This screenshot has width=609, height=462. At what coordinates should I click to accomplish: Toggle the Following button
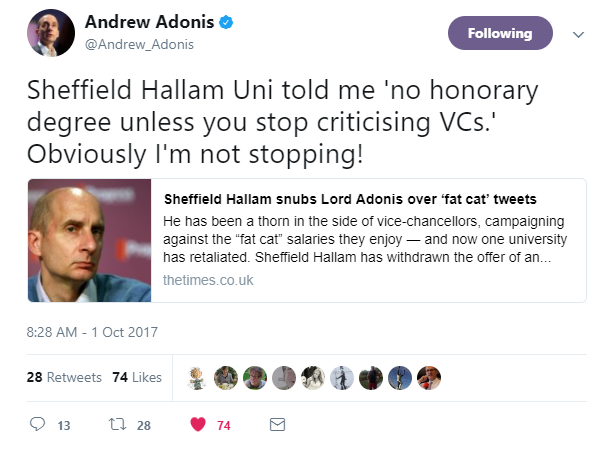tap(499, 33)
